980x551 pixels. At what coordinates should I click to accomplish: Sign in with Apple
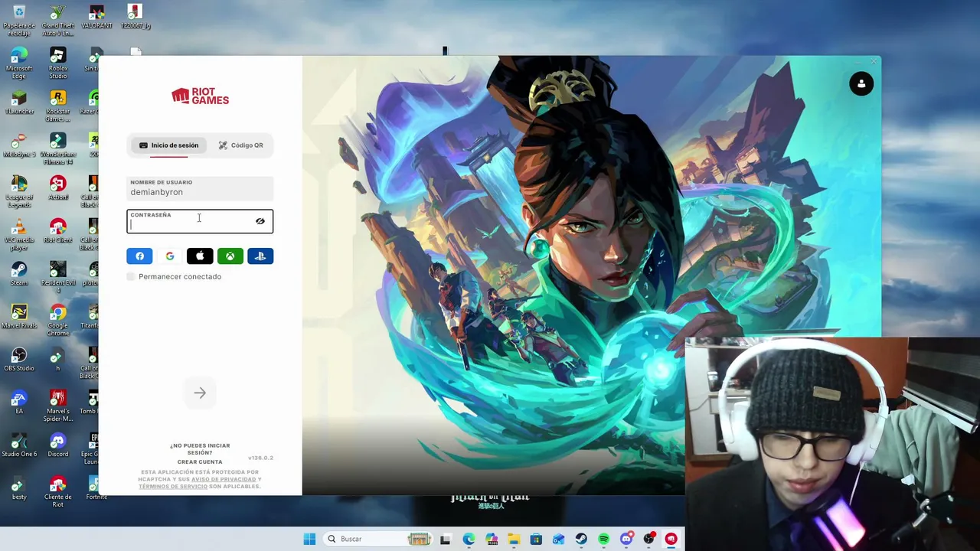pos(200,256)
